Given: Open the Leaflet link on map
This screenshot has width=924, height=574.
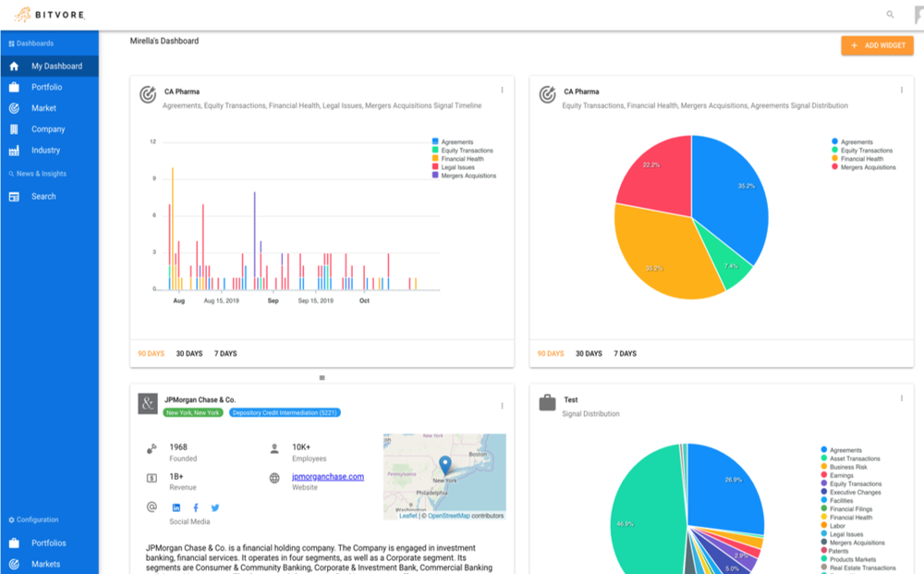Looking at the screenshot, I should click(x=407, y=516).
